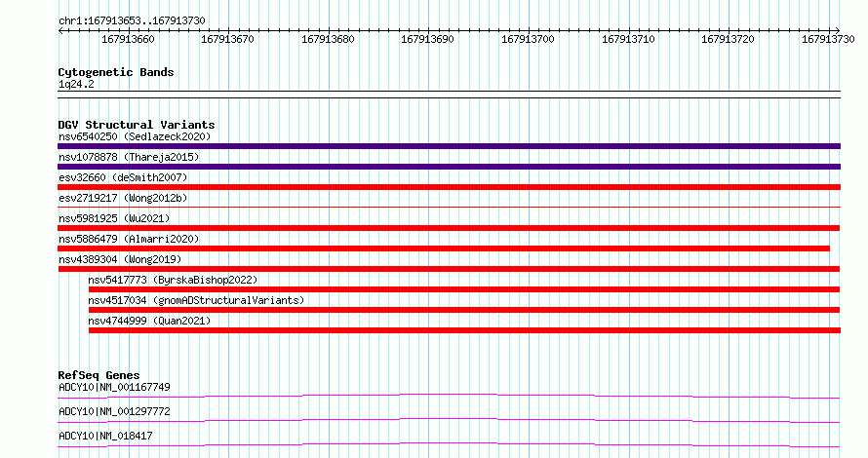868x458 pixels.
Task: Open variant nsv5417773 (ByrskaBishop2022) label
Action: (x=173, y=280)
